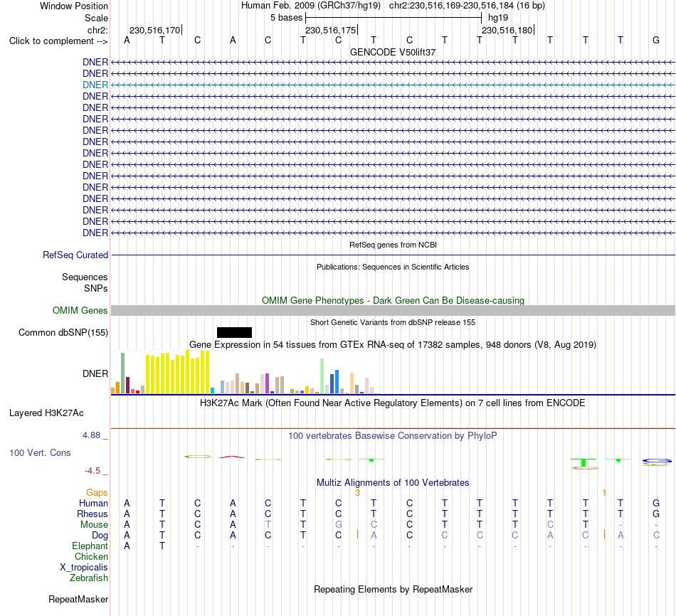Click the black Common dbSNP variant block
The image size is (676, 616).
click(x=234, y=332)
